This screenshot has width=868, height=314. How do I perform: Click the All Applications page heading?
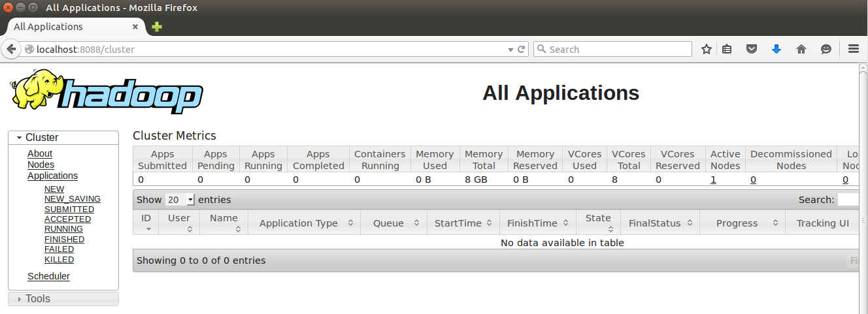(x=561, y=93)
